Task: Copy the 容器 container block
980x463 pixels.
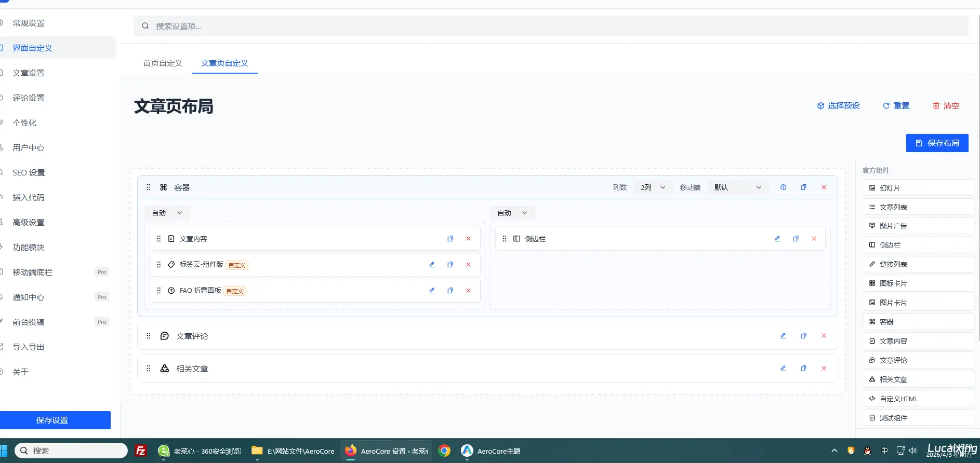Action: pyautogui.click(x=803, y=187)
